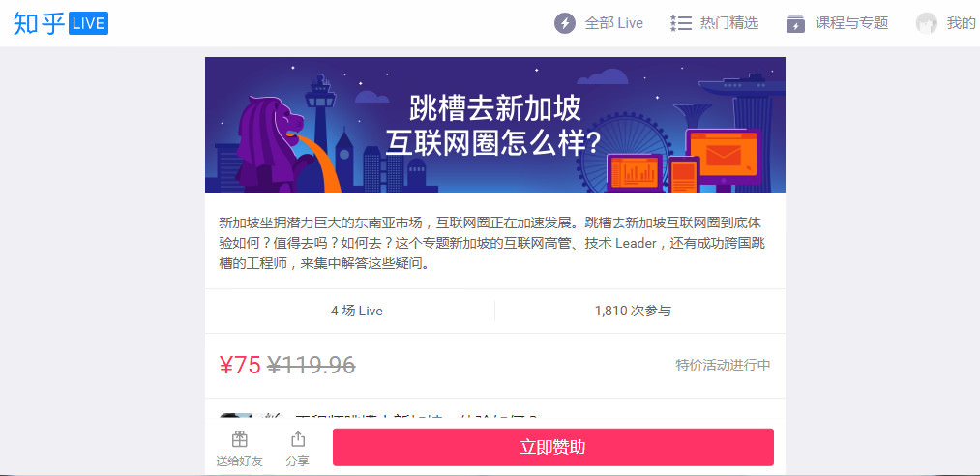Click the 送给好友 label
The width and height of the screenshot is (980, 476).
(x=239, y=461)
